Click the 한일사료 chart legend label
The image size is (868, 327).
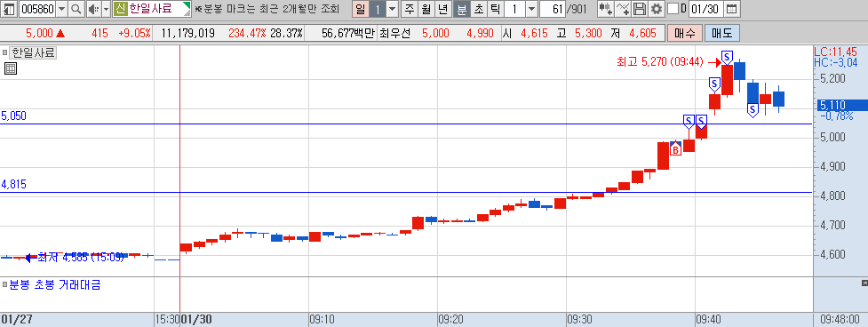click(x=34, y=53)
